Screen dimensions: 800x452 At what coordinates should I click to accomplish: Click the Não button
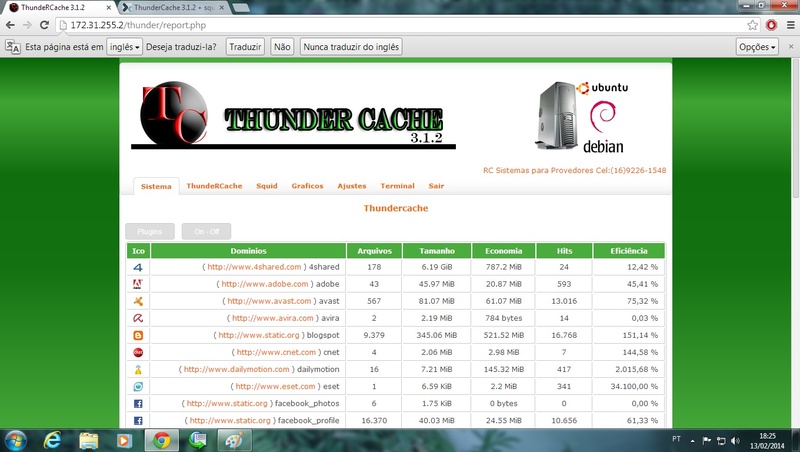(282, 47)
